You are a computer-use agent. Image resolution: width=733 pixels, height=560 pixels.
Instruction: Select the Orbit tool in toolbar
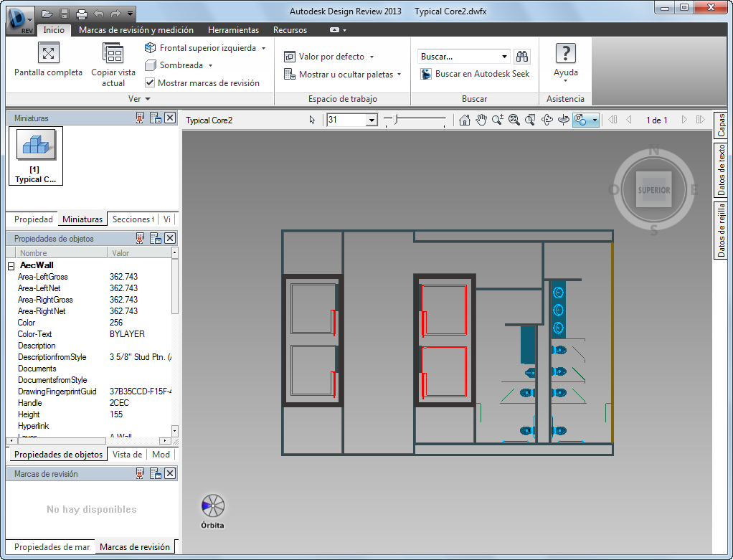point(547,120)
